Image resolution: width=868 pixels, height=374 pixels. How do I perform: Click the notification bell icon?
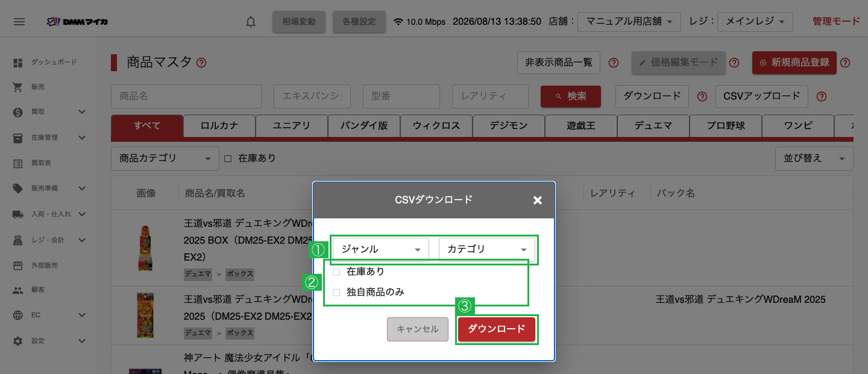(x=251, y=22)
